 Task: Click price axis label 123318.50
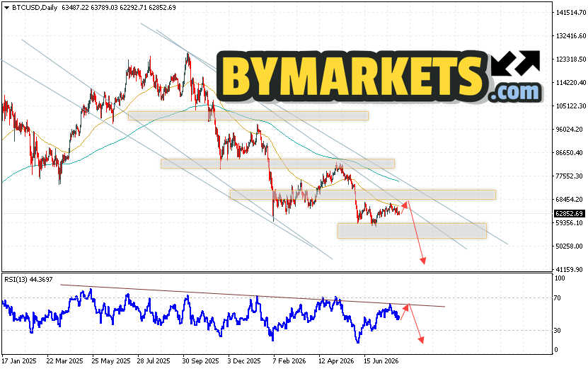pyautogui.click(x=571, y=59)
